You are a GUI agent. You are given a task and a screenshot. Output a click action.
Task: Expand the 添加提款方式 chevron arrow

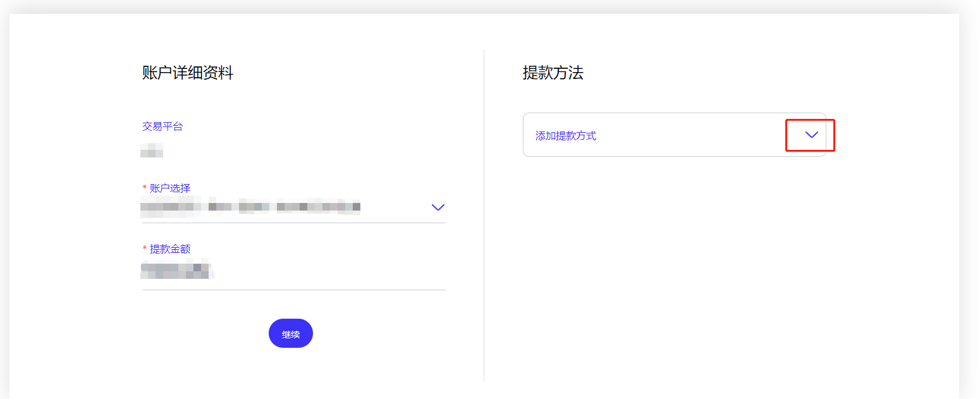coord(811,135)
